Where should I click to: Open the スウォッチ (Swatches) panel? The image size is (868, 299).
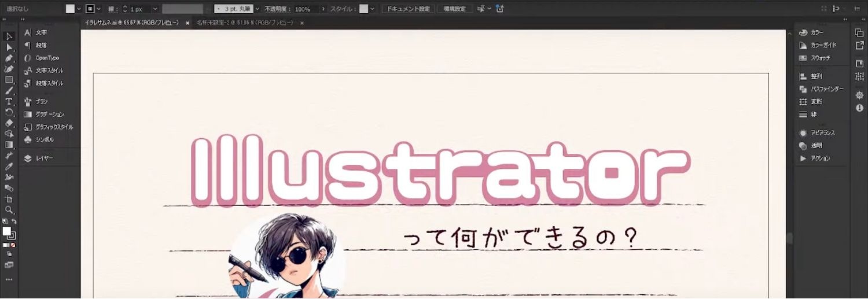815,58
